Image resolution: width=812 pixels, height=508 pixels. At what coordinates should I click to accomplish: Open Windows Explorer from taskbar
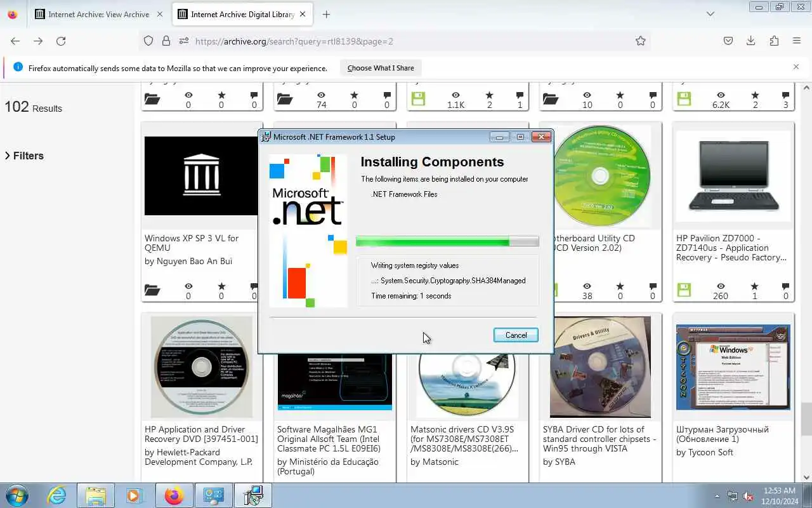coord(96,495)
